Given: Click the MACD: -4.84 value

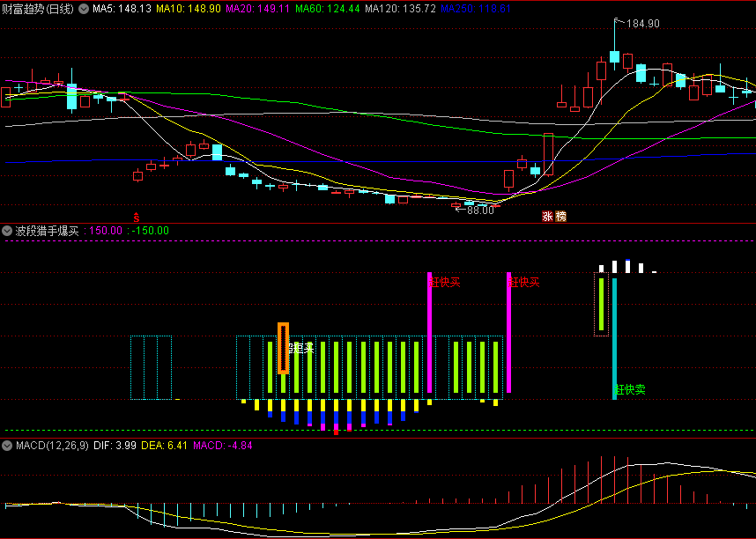Looking at the screenshot, I should tap(222, 446).
